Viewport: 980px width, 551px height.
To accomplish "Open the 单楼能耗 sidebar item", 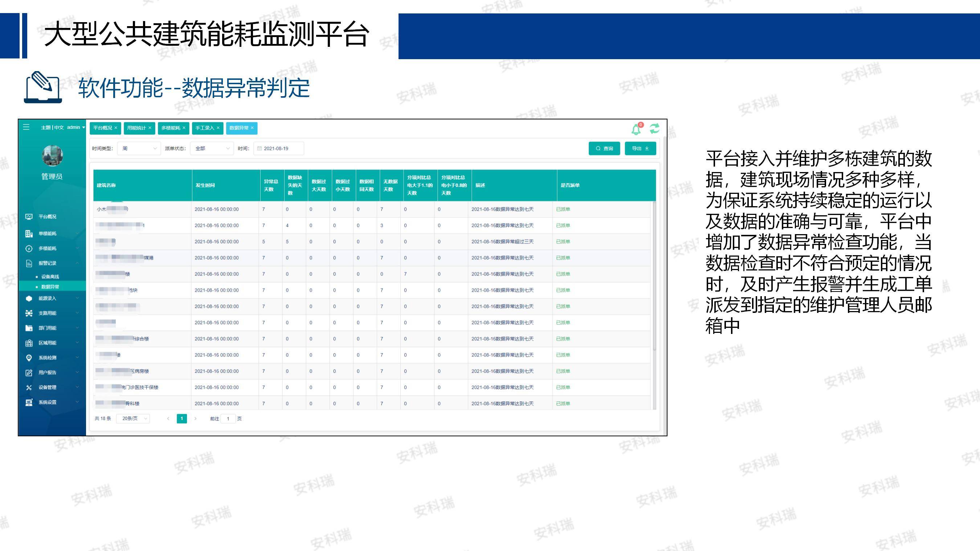I will tap(47, 233).
